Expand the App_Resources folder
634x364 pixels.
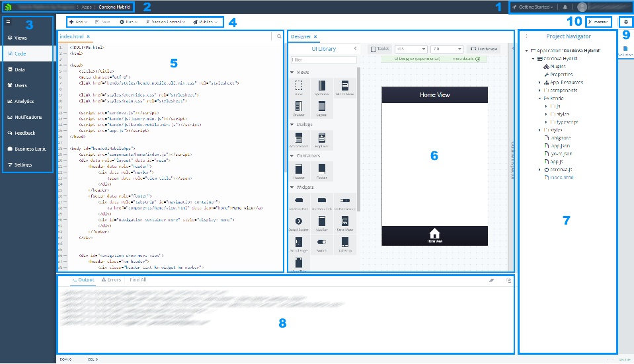(x=540, y=83)
